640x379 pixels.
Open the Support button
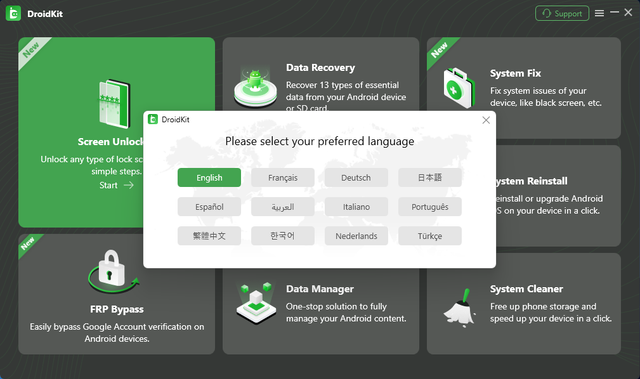tap(562, 13)
